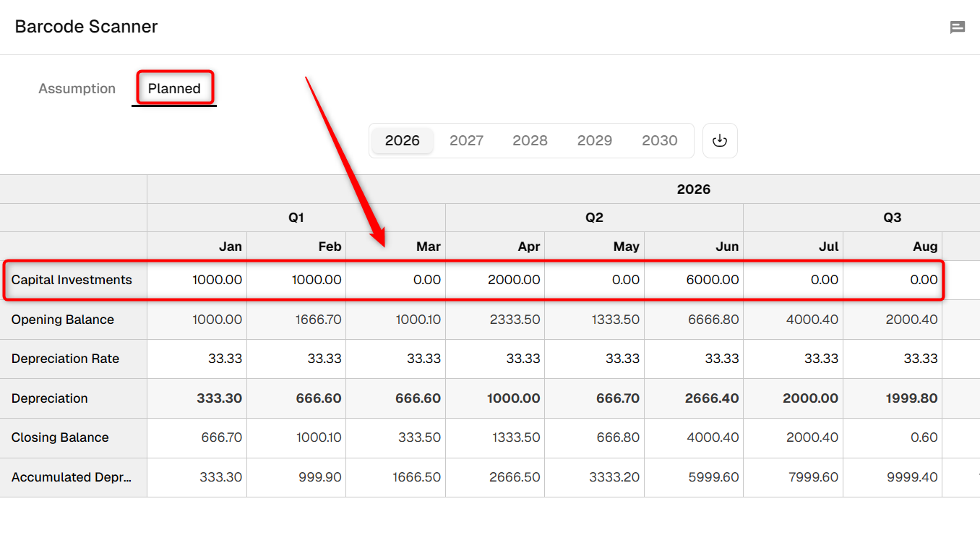Click the Closing Balance row label

(60, 437)
